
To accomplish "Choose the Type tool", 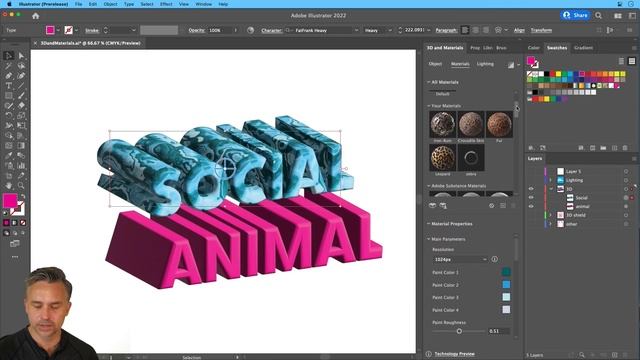I will pyautogui.click(x=9, y=86).
